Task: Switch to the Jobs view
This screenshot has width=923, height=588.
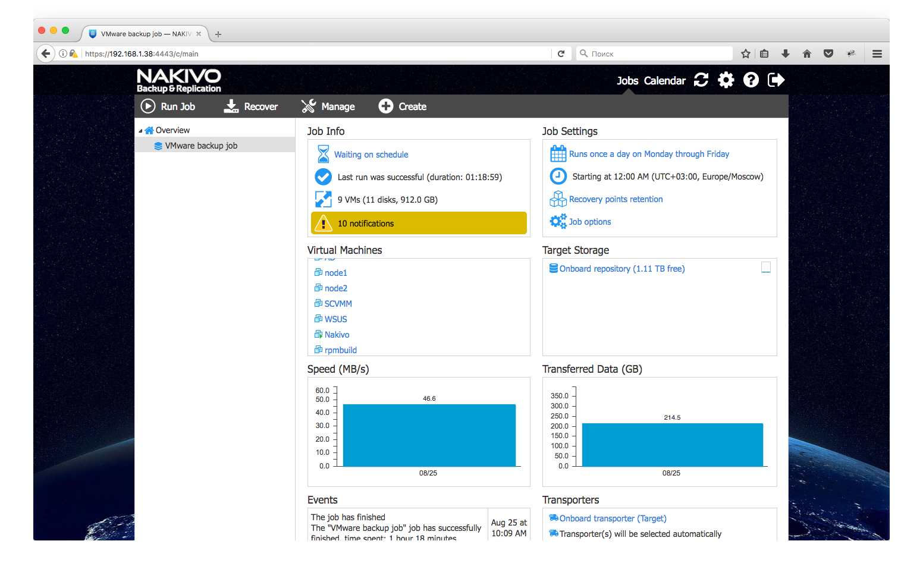Action: 627,81
